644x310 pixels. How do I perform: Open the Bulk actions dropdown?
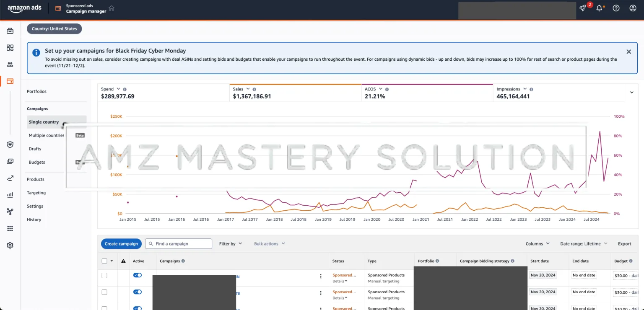270,244
